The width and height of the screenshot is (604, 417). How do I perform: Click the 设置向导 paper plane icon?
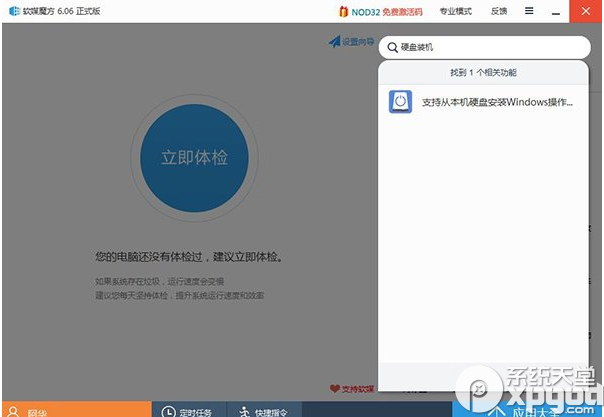point(334,41)
